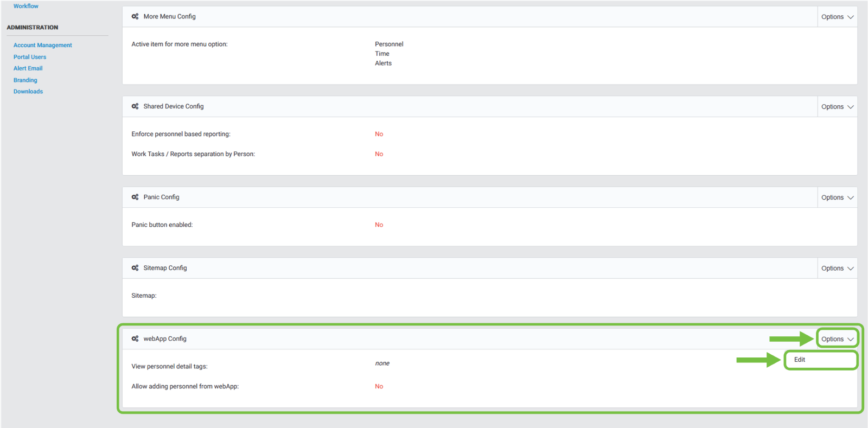Go to Account Management
Screen dimensions: 868x428
pyautogui.click(x=42, y=46)
